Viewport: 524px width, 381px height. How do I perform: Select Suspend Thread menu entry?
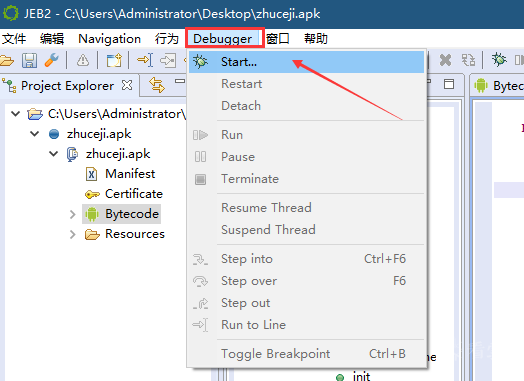click(306, 230)
